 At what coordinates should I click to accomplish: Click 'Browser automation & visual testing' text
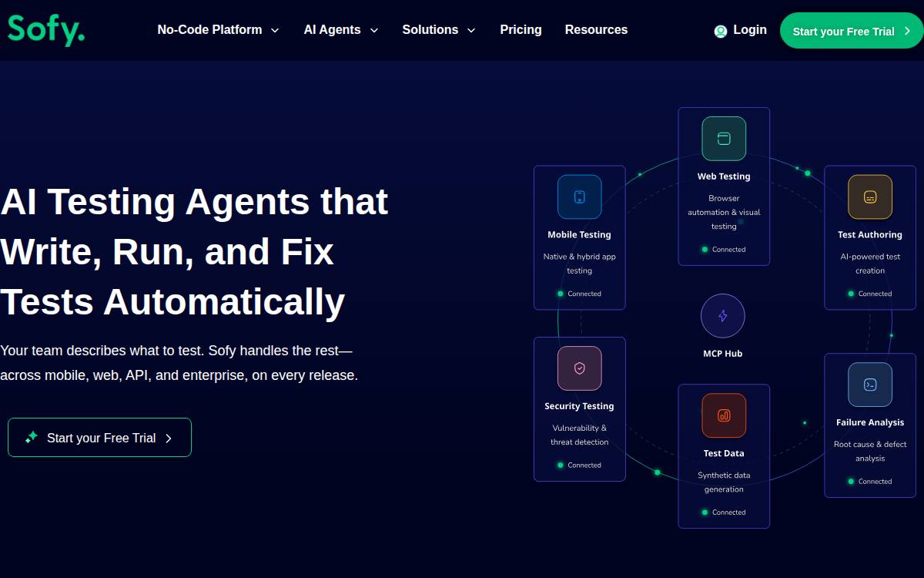point(724,212)
